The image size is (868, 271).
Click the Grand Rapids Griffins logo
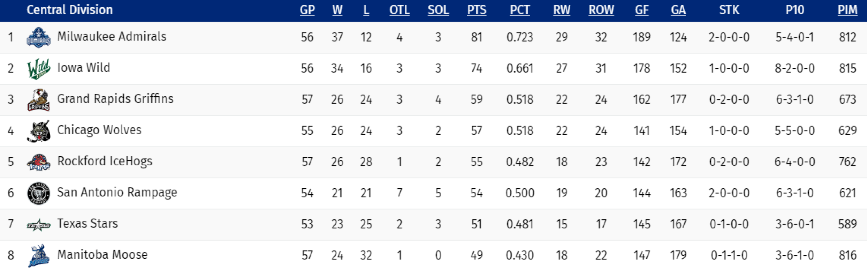pyautogui.click(x=39, y=100)
